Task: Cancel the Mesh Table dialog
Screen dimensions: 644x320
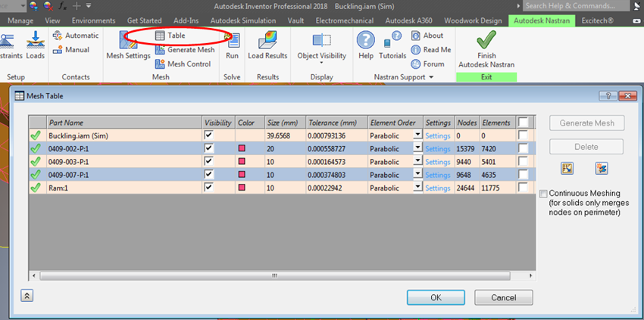Action: coord(504,297)
